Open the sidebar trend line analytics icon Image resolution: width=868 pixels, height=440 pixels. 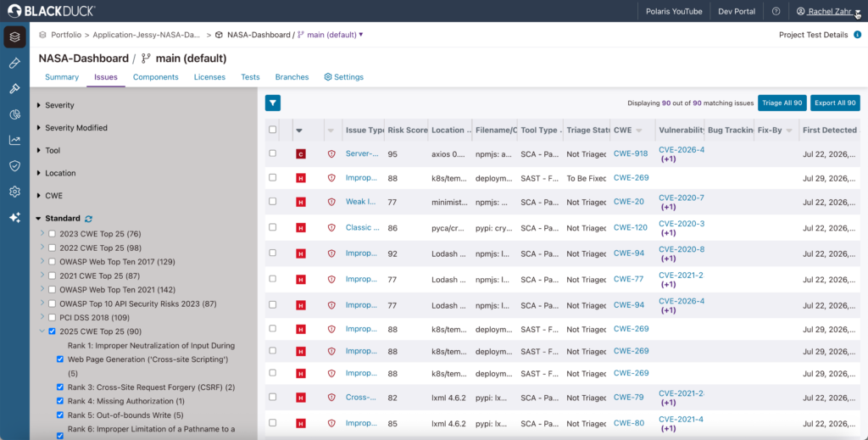pyautogui.click(x=15, y=141)
